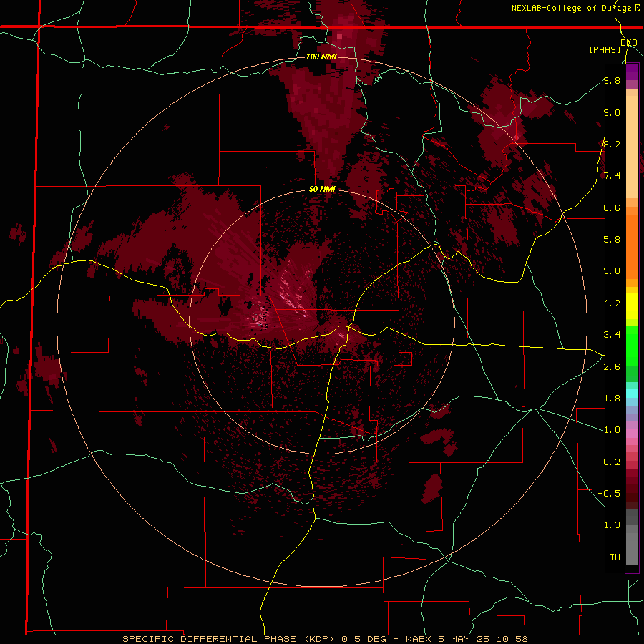Image resolution: width=644 pixels, height=644 pixels.
Task: Click the -1.3 legend value
Action: (609, 525)
